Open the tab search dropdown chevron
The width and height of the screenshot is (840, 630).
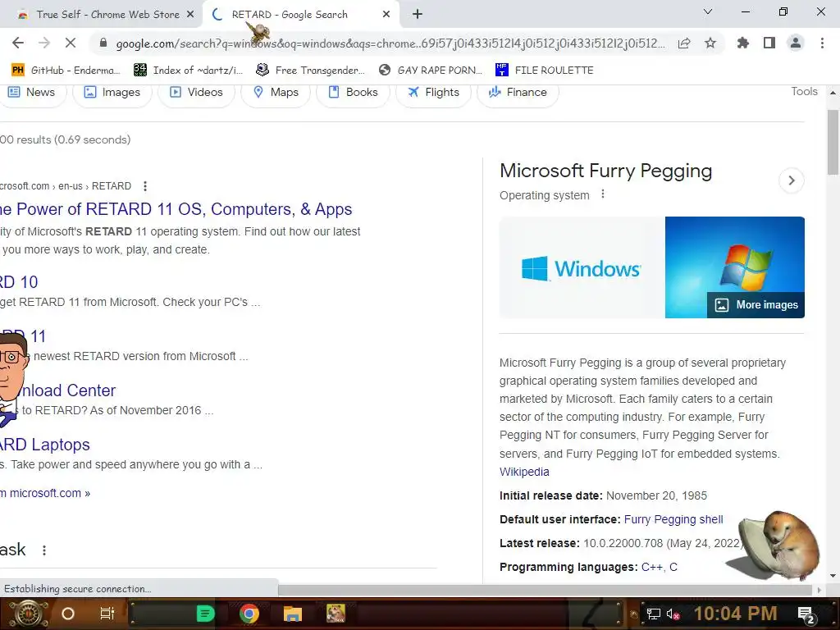click(708, 11)
